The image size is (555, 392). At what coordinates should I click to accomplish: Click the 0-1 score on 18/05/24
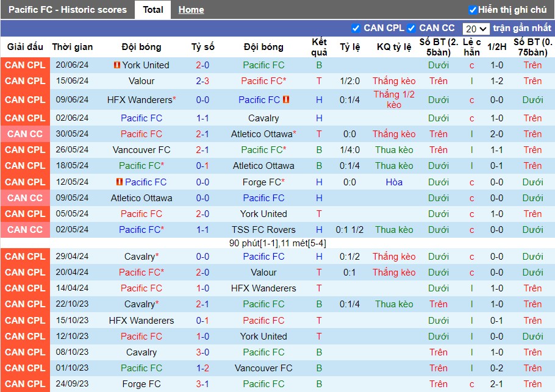point(202,166)
